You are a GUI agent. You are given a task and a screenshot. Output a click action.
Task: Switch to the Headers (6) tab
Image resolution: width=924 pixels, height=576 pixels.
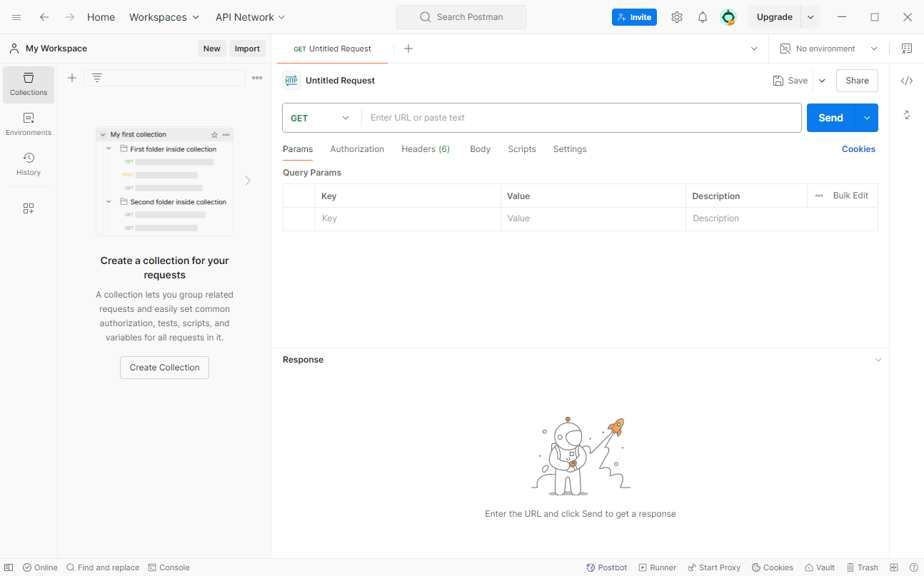pos(426,149)
